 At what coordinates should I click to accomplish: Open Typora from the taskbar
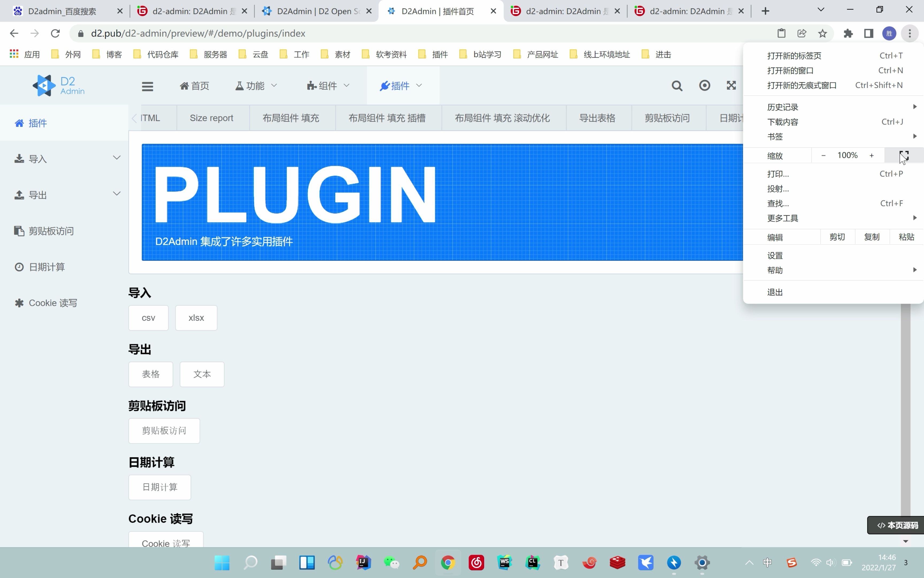561,563
